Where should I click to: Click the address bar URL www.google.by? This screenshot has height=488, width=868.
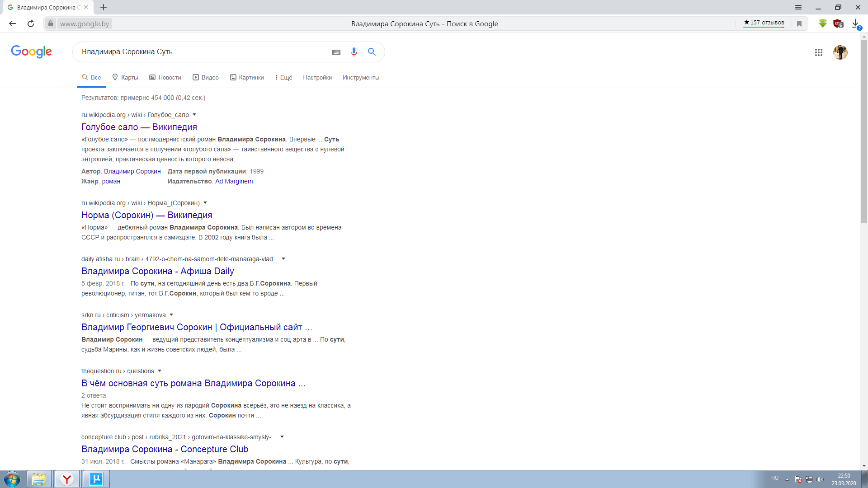85,23
